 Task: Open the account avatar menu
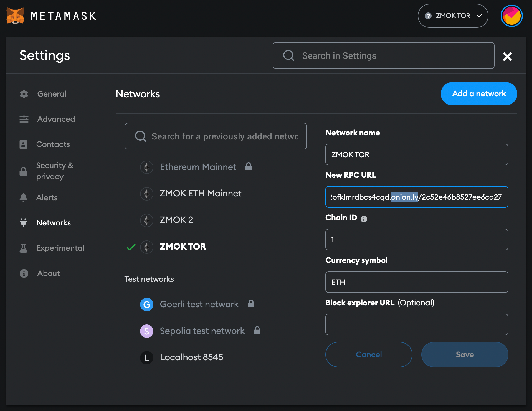pos(511,16)
